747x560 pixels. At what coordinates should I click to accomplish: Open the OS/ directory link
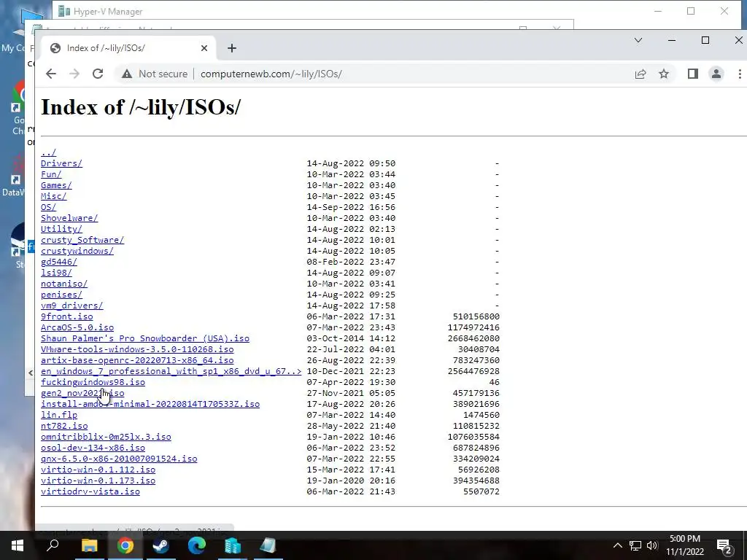click(49, 207)
